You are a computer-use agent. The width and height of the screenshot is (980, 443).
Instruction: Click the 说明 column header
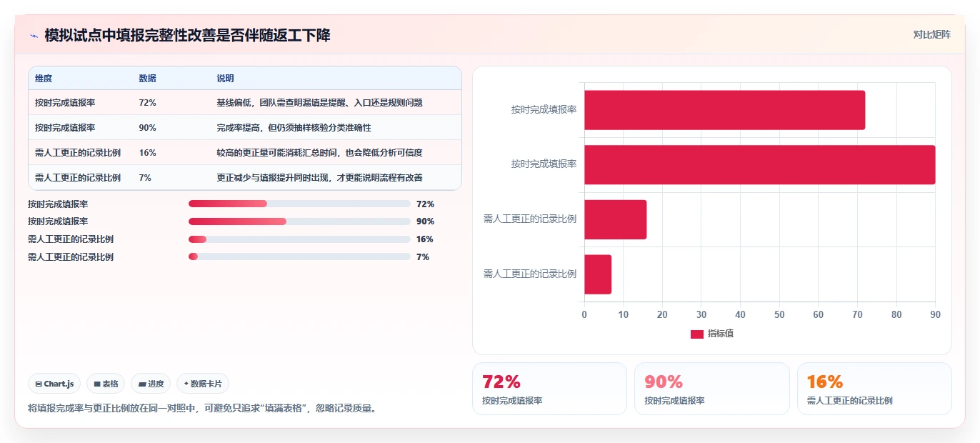225,79
